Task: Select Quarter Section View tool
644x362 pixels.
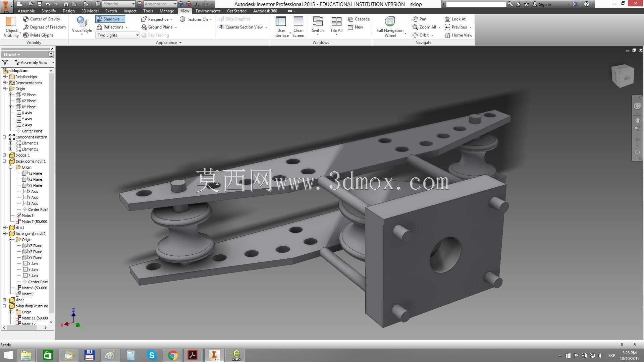Action: point(241,27)
